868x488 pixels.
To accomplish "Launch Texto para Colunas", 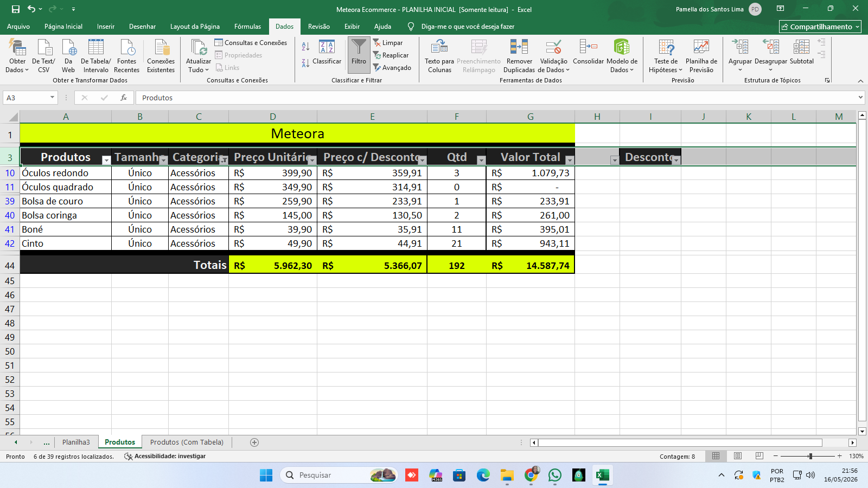I will pos(439,56).
